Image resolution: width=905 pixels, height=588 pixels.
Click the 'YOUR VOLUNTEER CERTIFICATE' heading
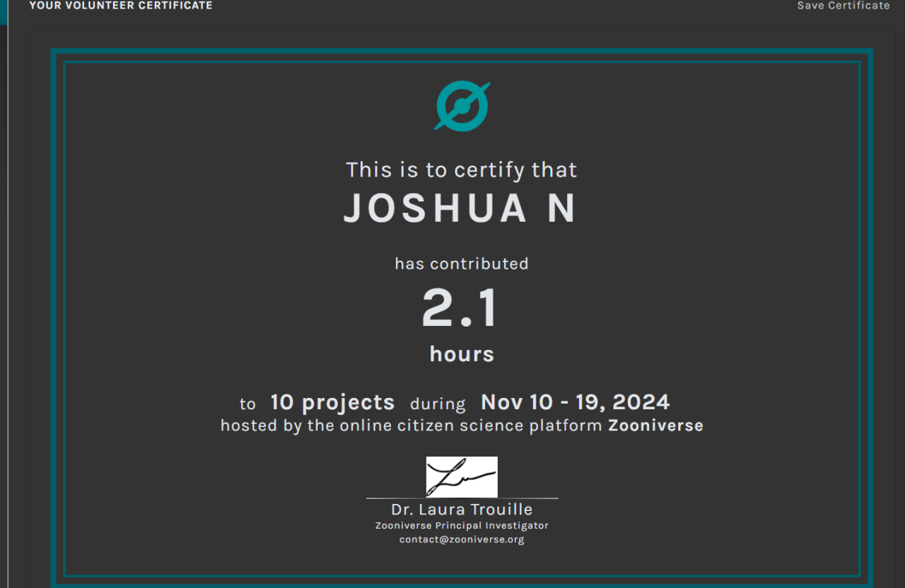click(121, 6)
